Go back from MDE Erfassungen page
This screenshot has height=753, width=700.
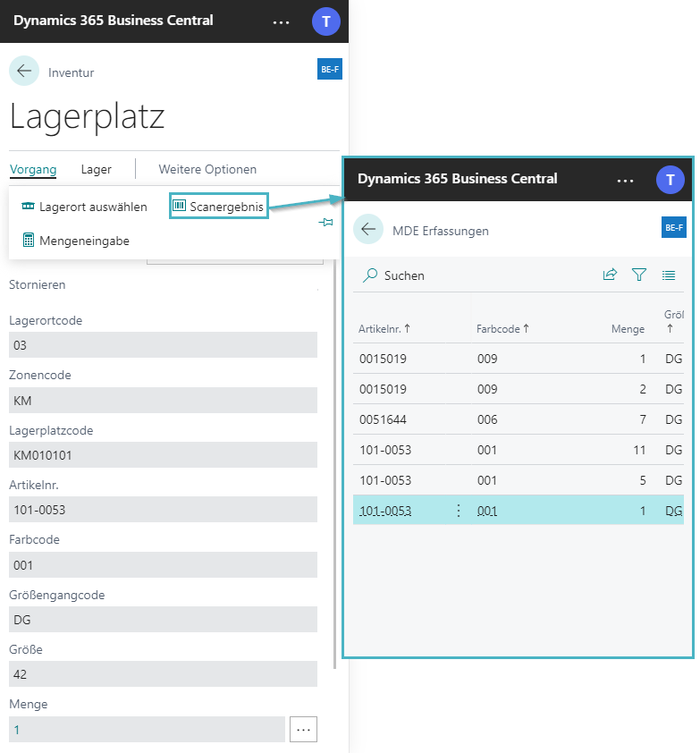[x=368, y=230]
